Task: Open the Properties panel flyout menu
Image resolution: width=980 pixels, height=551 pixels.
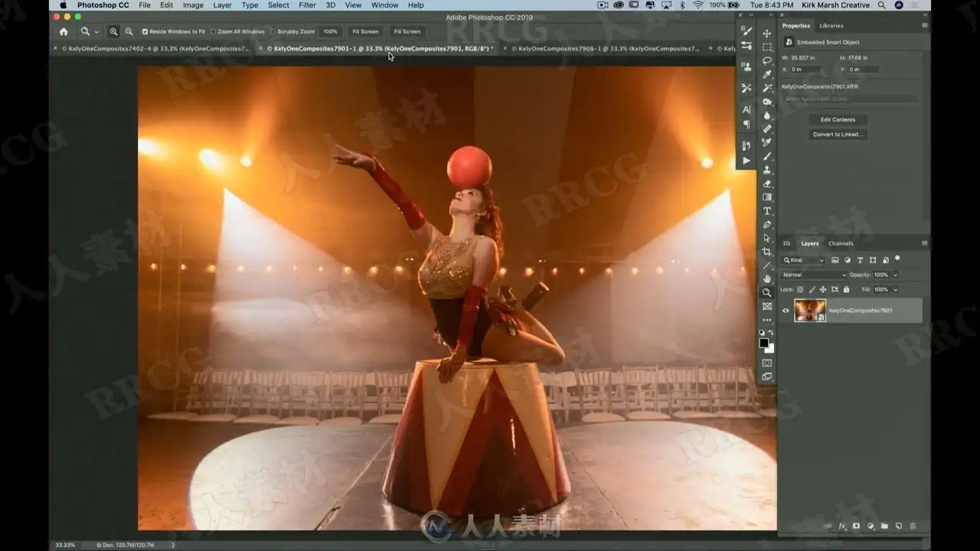Action: tap(925, 25)
